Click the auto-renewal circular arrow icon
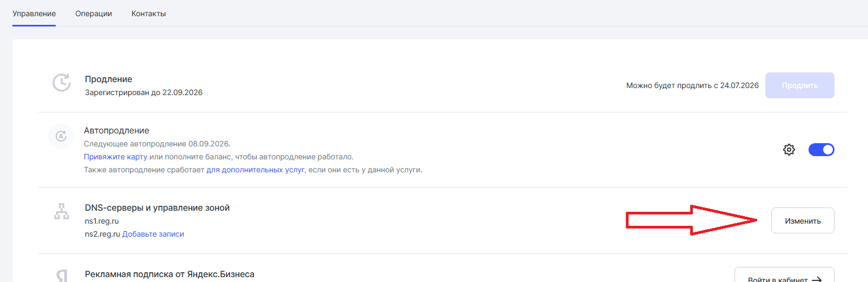The width and height of the screenshot is (868, 282). pyautogui.click(x=61, y=136)
